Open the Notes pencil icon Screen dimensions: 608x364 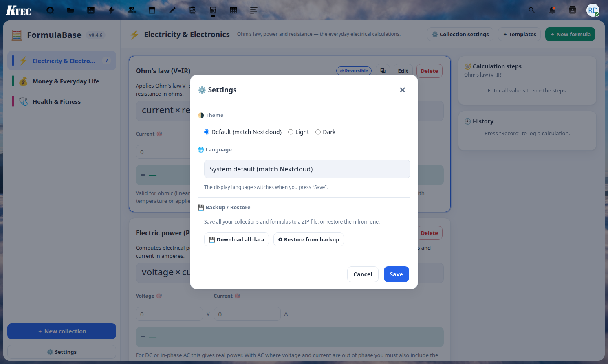[172, 10]
